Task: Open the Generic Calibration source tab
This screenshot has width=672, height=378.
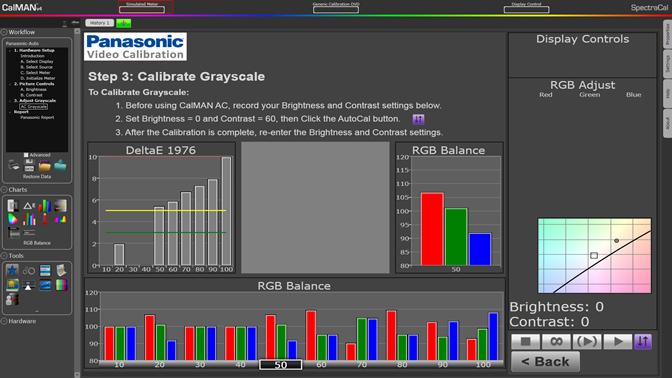Action: tap(336, 7)
